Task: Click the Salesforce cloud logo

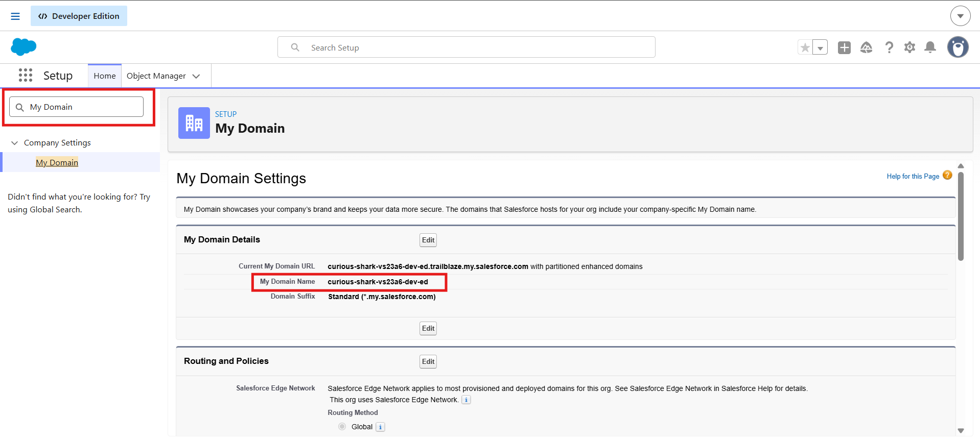Action: 24,47
